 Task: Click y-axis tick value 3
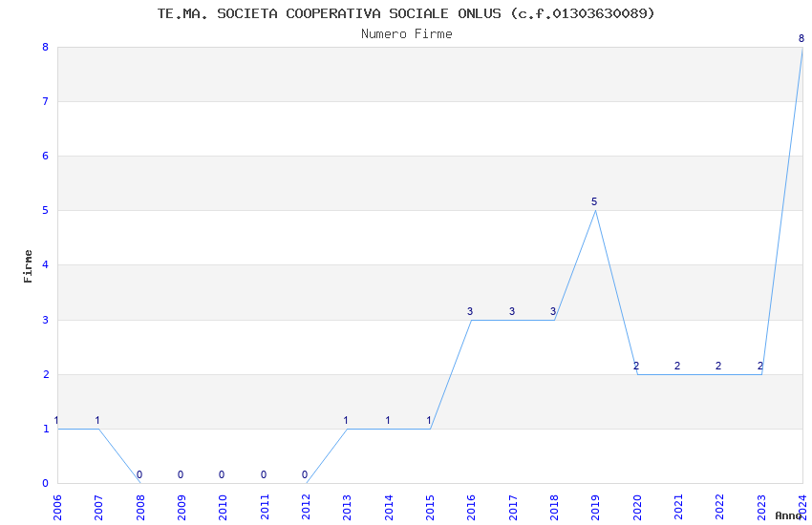46,320
